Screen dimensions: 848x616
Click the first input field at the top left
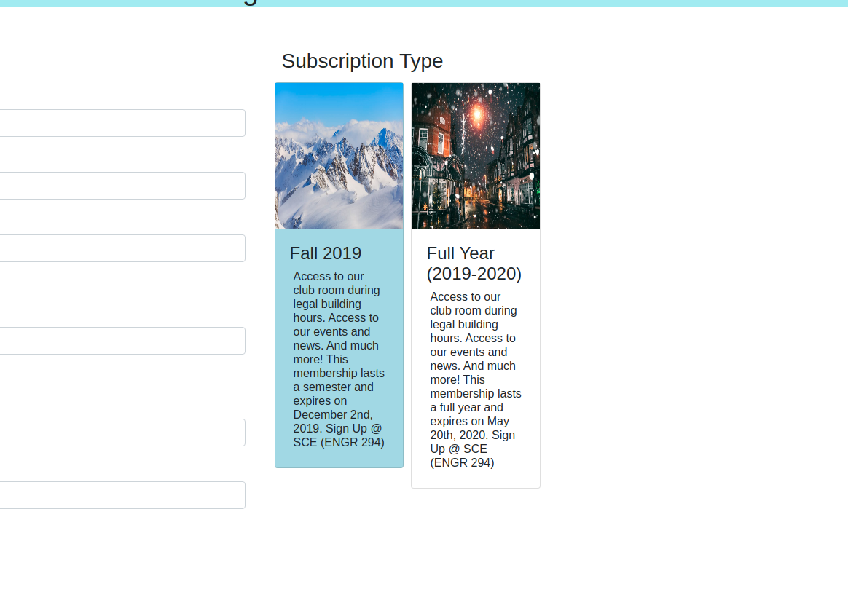[x=122, y=123]
